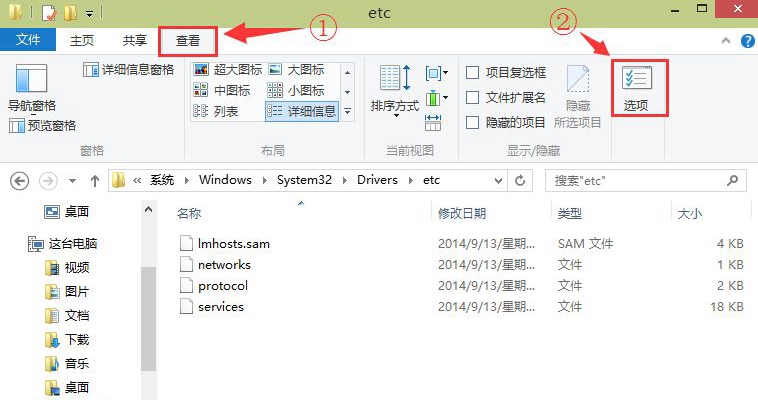Switch to the Home (主页) tab
The image size is (758, 400).
82,40
